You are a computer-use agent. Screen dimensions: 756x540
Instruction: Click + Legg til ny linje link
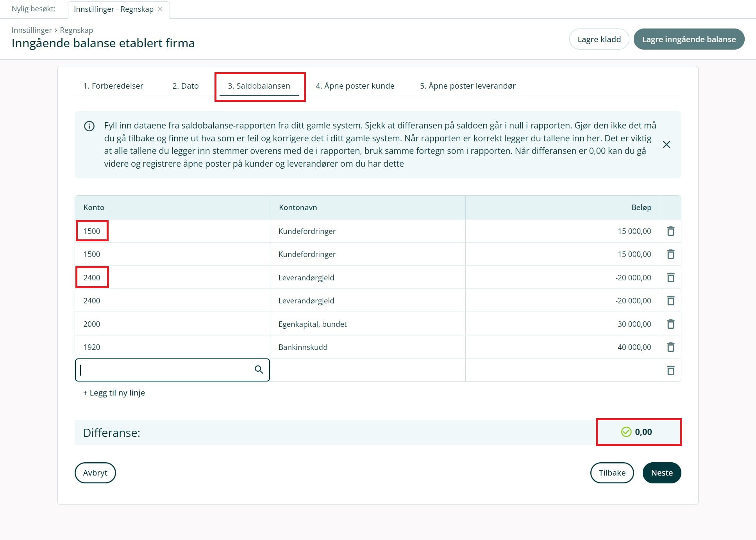click(x=114, y=393)
